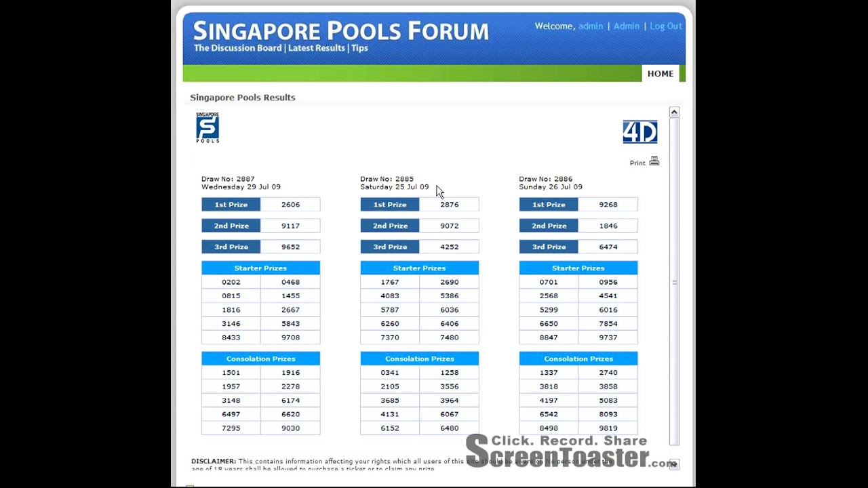
Task: Select the 1st prize number 2876
Action: [449, 205]
